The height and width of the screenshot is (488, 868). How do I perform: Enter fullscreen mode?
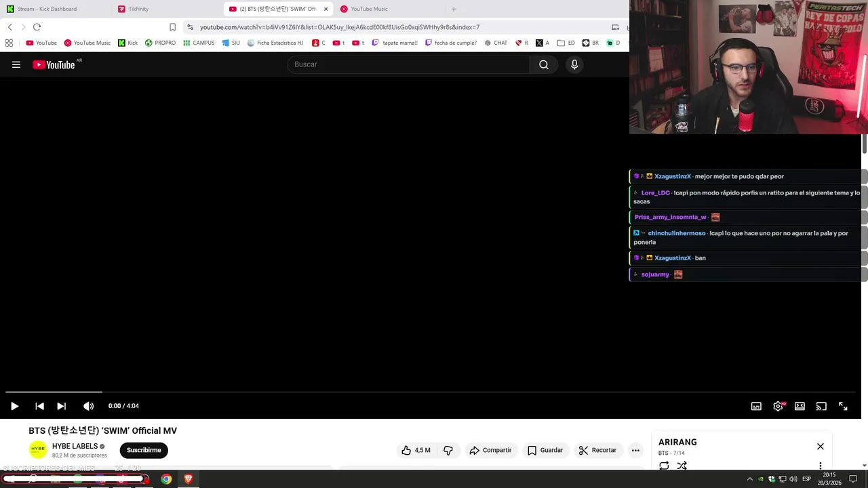[843, 406]
